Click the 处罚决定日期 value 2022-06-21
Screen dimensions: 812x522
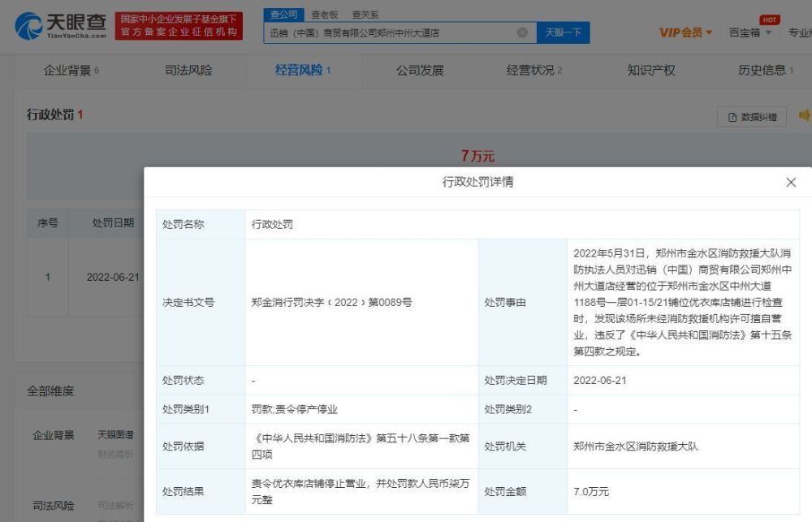pyautogui.click(x=600, y=381)
